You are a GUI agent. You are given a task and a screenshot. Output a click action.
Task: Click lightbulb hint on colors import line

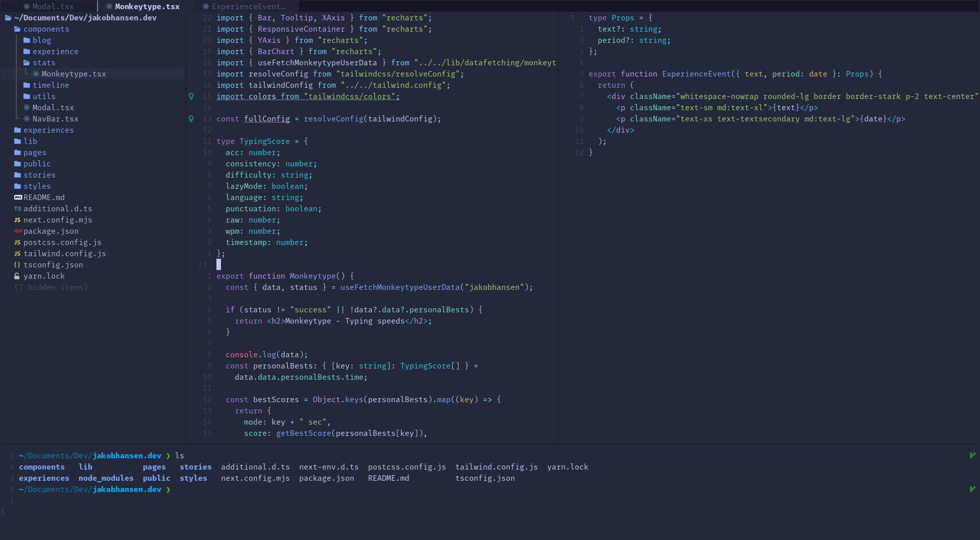point(191,96)
